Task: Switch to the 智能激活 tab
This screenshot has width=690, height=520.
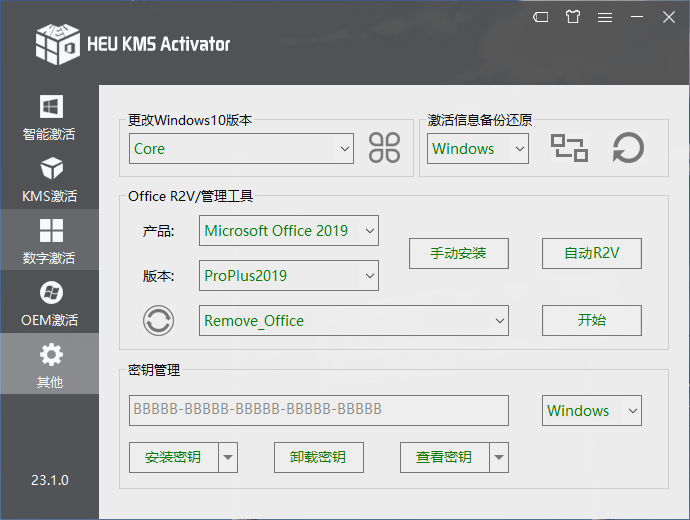Action: [49, 117]
